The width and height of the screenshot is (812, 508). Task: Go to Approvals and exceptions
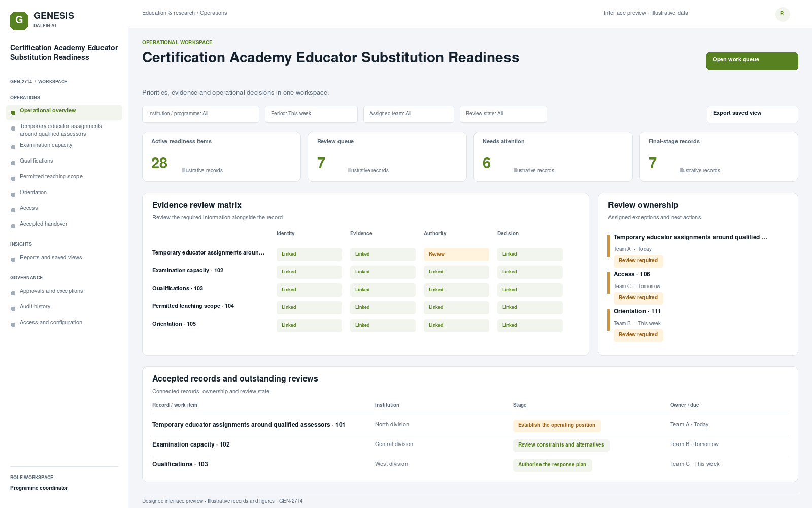[64, 291]
